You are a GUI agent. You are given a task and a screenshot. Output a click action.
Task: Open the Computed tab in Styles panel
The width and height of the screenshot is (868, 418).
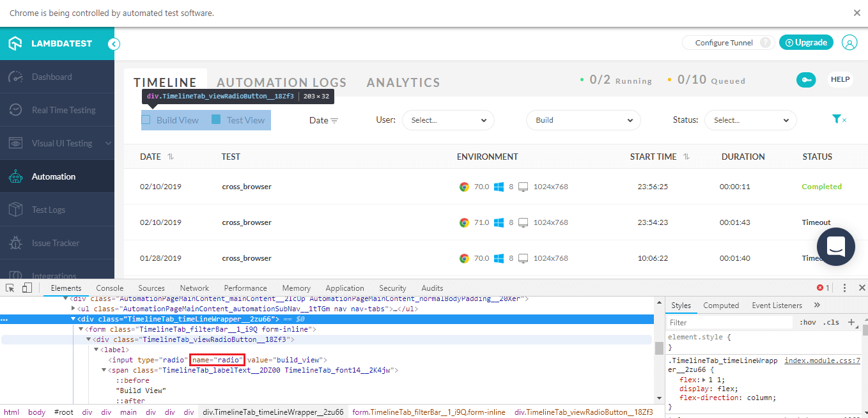pyautogui.click(x=721, y=305)
